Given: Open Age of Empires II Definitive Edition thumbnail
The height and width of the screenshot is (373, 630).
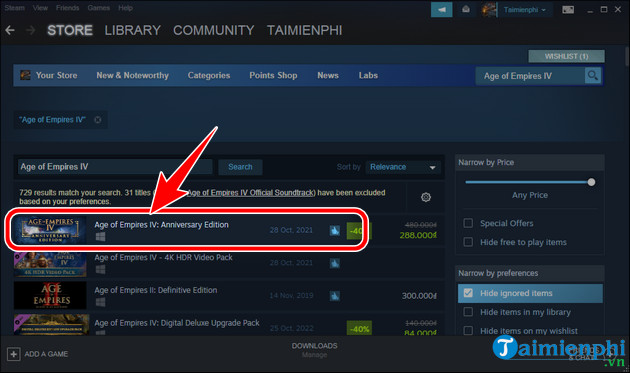Looking at the screenshot, I should tap(50, 295).
